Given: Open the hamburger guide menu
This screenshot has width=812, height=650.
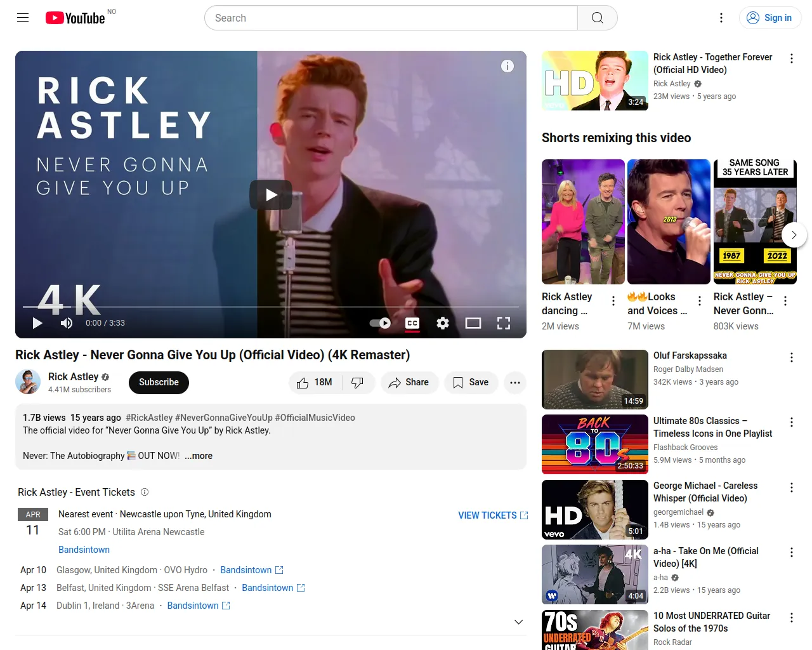Looking at the screenshot, I should coord(23,18).
